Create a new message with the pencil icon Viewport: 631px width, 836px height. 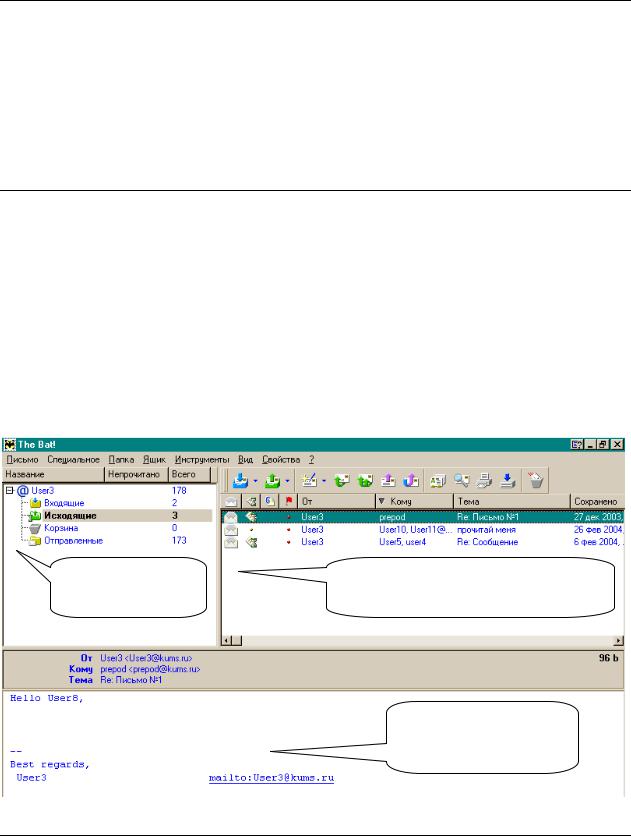point(309,480)
